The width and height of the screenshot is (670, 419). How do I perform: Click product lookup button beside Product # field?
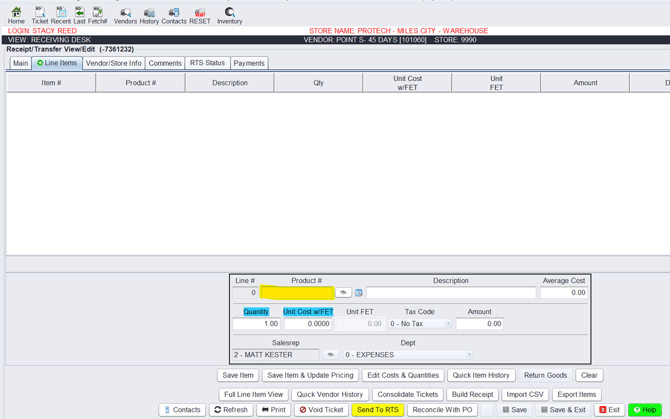(x=343, y=293)
